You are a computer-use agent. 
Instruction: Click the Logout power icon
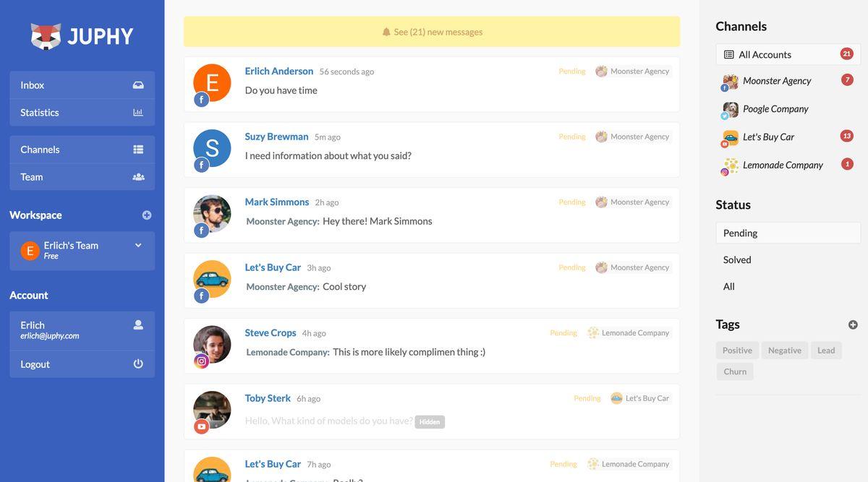pos(138,364)
